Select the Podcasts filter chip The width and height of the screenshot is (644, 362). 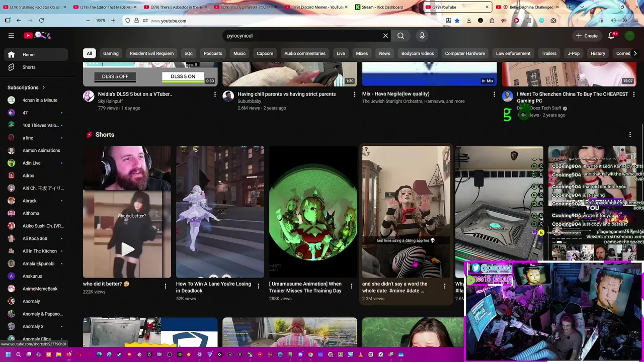tap(213, 53)
